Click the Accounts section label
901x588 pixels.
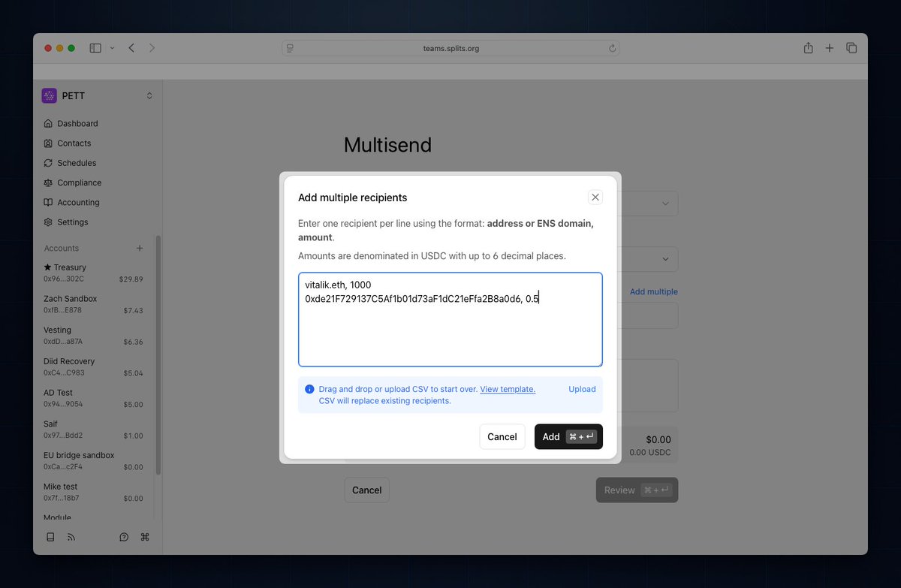point(62,248)
